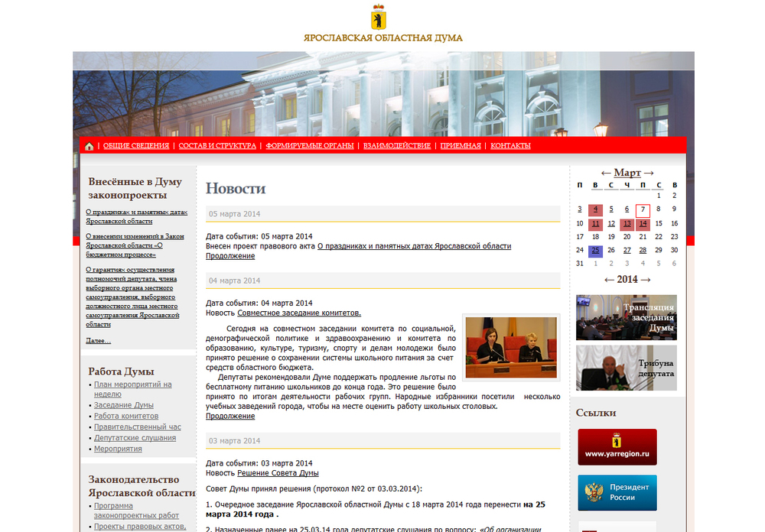Select March 27 in the calendar

[627, 250]
